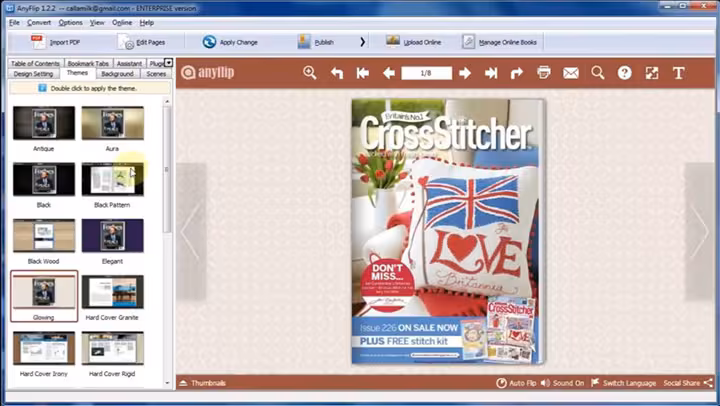Click the zoom in magnifier icon
This screenshot has height=406, width=720.
[x=310, y=73]
